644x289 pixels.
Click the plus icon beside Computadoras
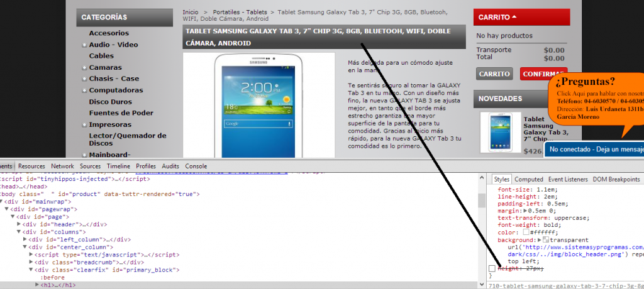pos(84,90)
